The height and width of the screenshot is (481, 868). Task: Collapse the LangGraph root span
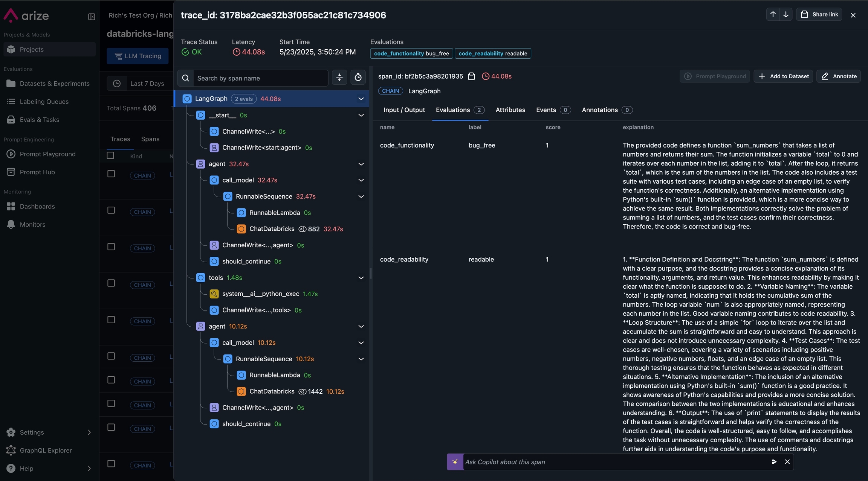pos(361,99)
